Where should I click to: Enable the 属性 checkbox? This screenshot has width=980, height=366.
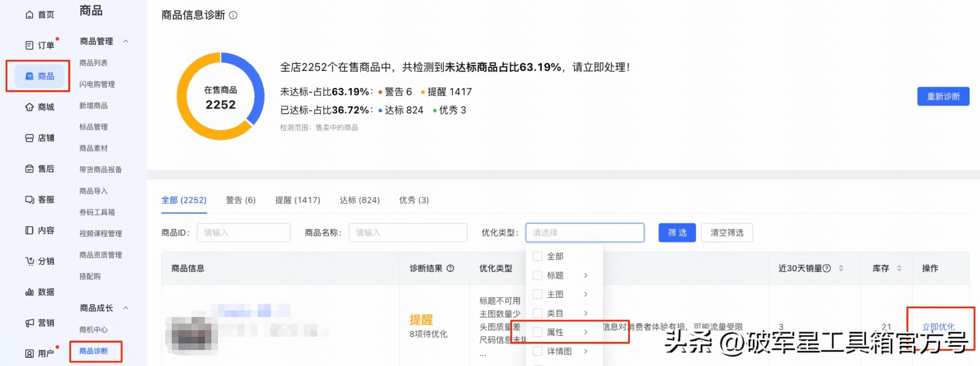click(x=538, y=332)
